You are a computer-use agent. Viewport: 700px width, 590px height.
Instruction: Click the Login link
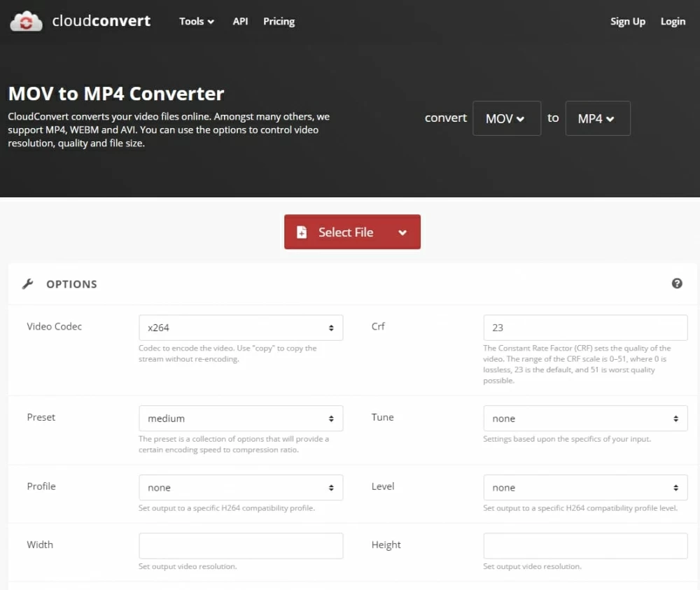click(x=673, y=22)
